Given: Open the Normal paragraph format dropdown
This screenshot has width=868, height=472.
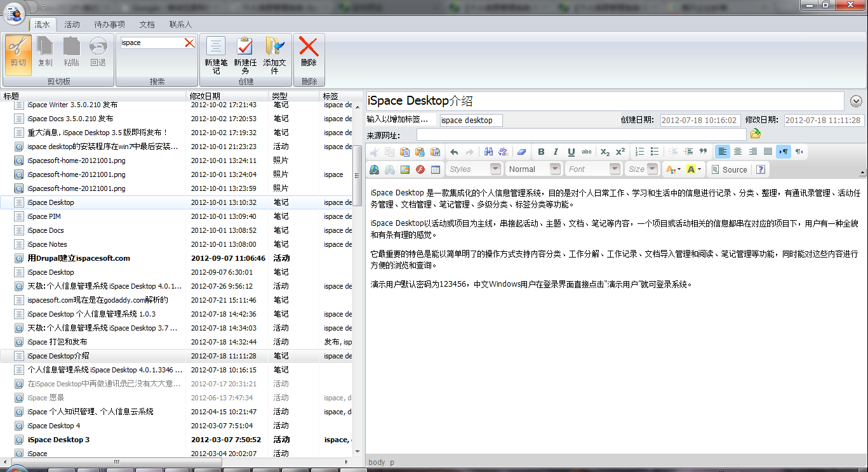Looking at the screenshot, I should click(x=533, y=169).
